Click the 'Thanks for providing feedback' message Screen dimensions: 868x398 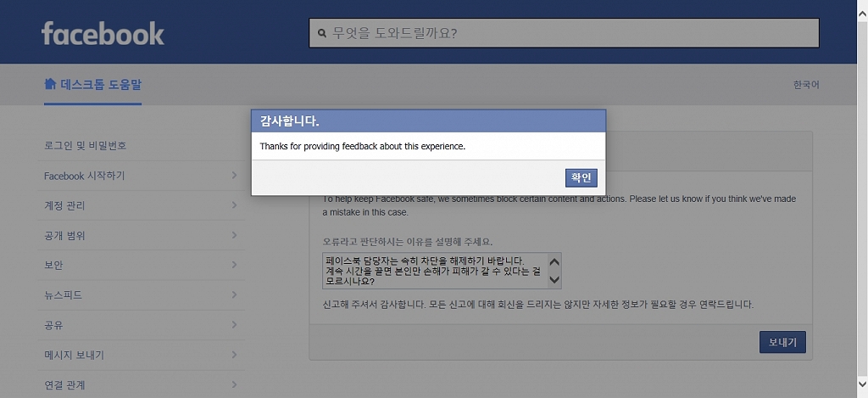tap(363, 146)
